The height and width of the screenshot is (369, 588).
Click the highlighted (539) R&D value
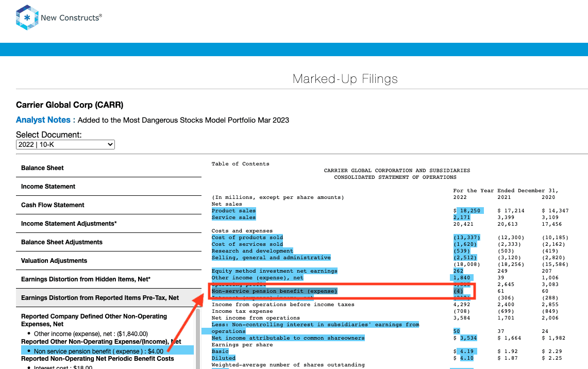pos(462,251)
